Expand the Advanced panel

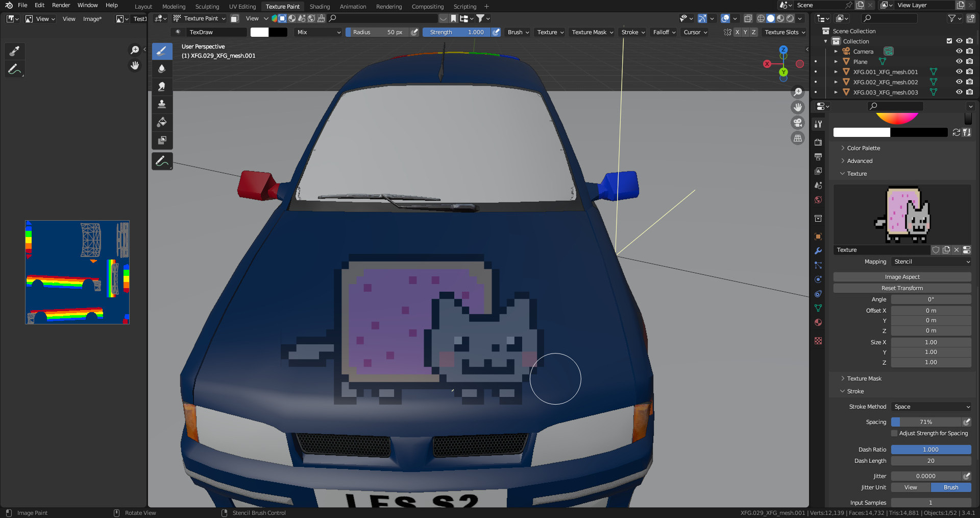(x=860, y=161)
